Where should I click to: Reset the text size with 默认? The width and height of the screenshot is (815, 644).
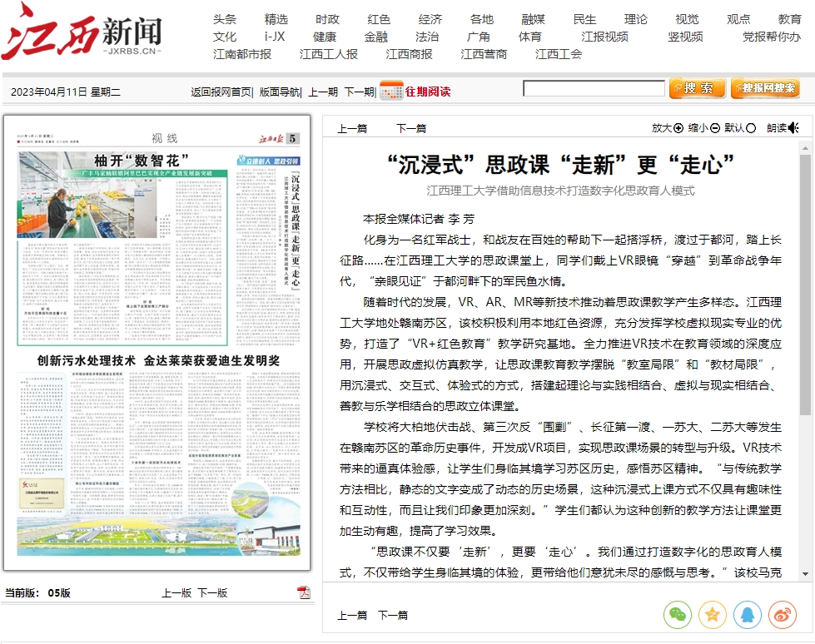739,128
